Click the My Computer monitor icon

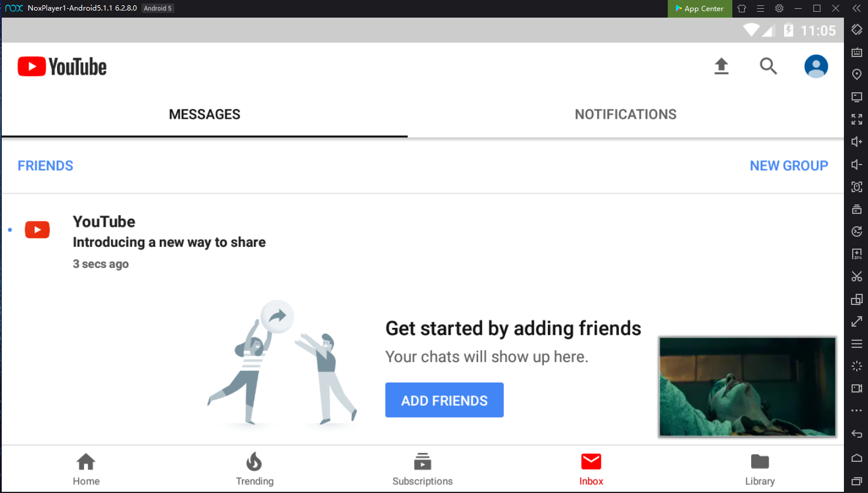pyautogui.click(x=857, y=97)
